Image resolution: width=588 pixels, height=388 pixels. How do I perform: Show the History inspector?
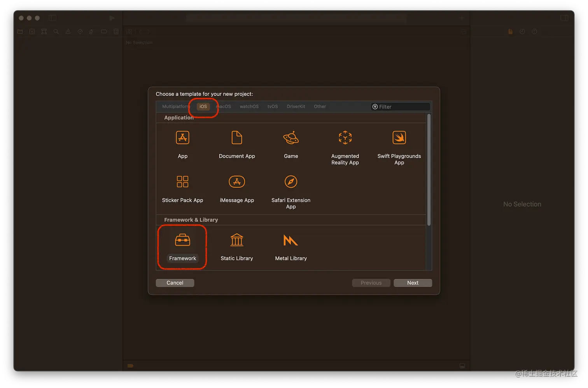(522, 32)
